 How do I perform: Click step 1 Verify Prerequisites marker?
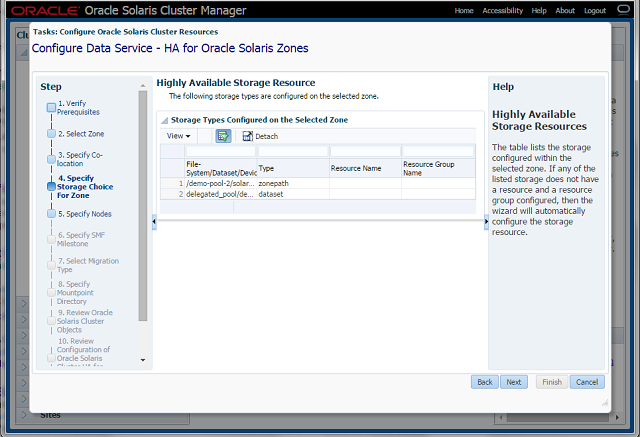tap(51, 106)
